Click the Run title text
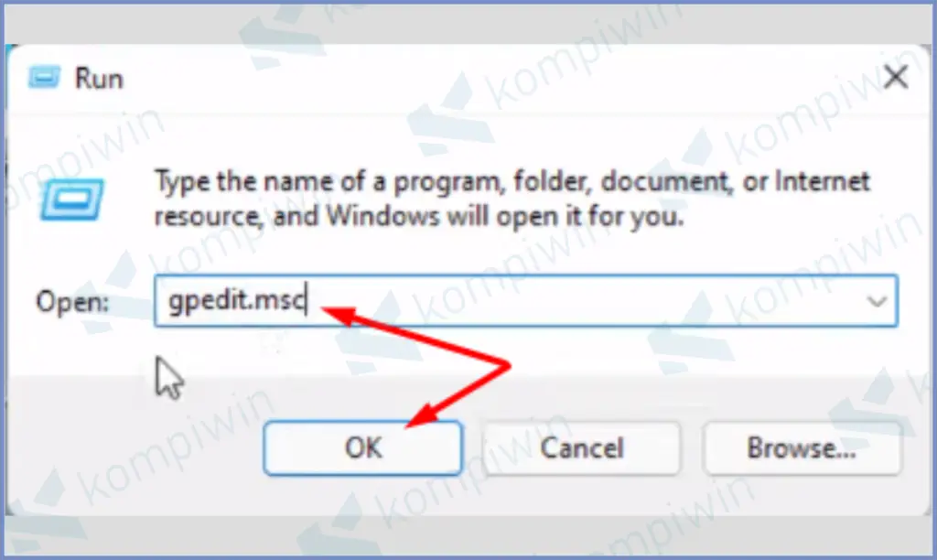The image size is (937, 560). tap(99, 79)
